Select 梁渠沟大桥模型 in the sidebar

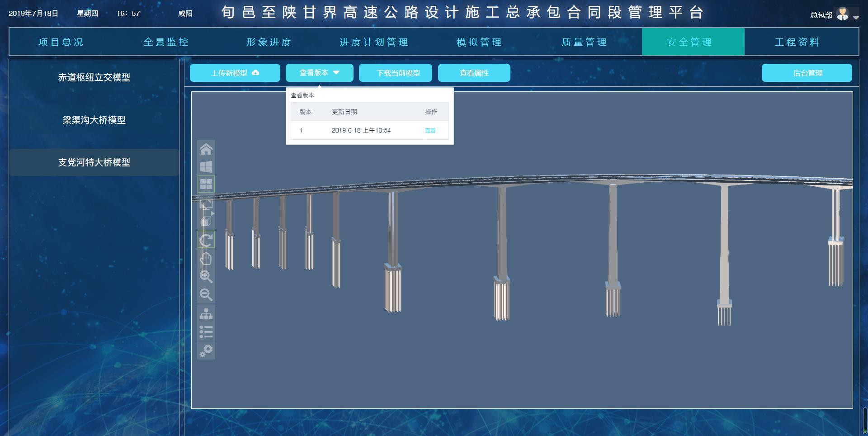pos(94,120)
